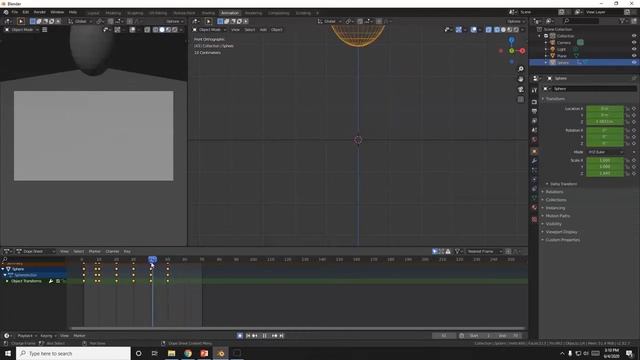Screen dimensions: 640x360
Task: Open the Modifiers wrench properties tab
Action: pyautogui.click(x=534, y=161)
